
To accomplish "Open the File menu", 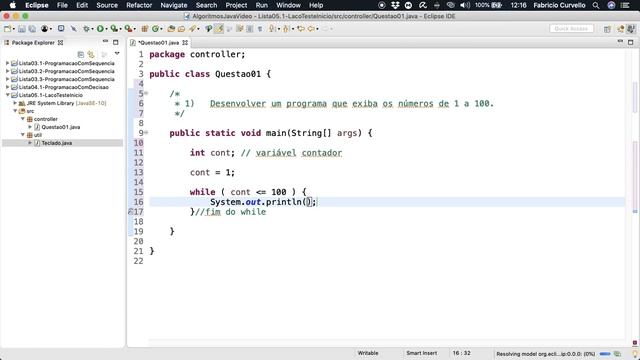I will pyautogui.click(x=62, y=5).
